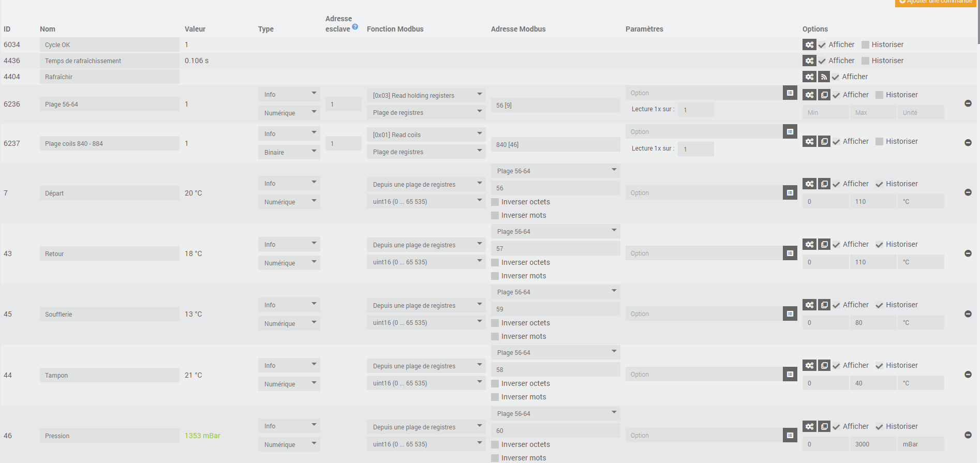Expand the Binaire subtype dropdown
The image size is (980, 463).
point(289,152)
